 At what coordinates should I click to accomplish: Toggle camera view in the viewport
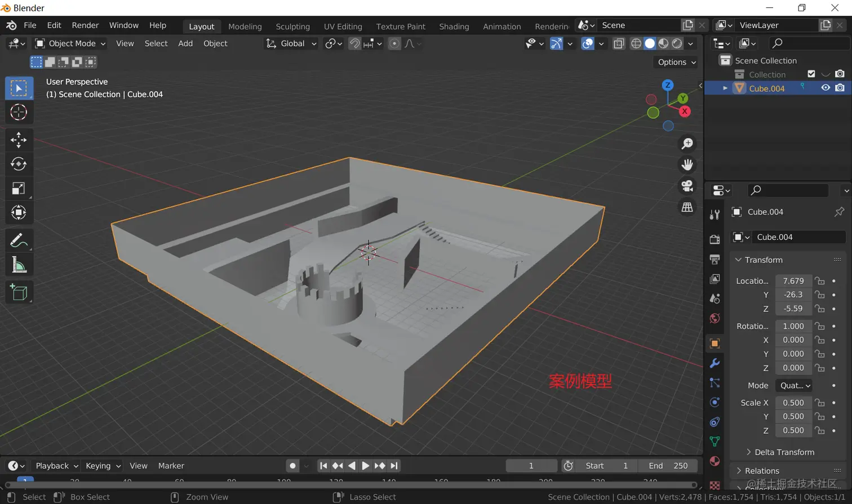click(x=687, y=185)
